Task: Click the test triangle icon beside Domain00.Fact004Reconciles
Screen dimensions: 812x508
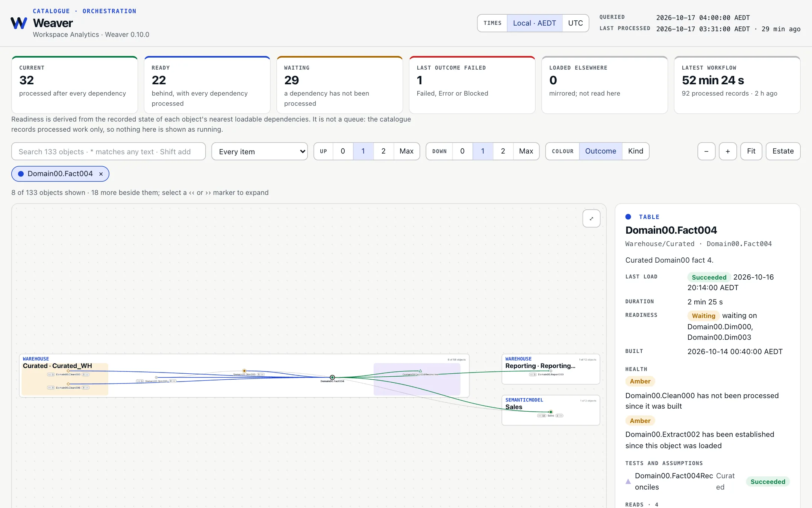Action: [628, 481]
